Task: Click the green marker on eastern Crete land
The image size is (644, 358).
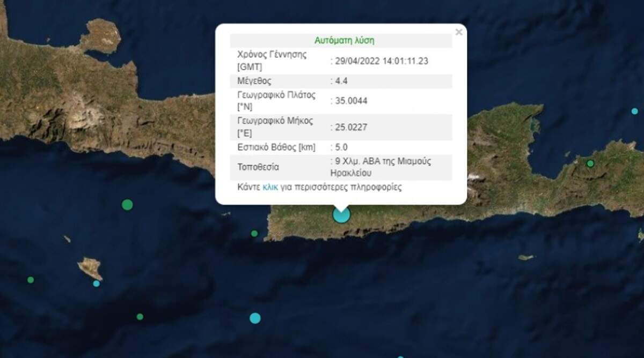Action: pyautogui.click(x=590, y=163)
